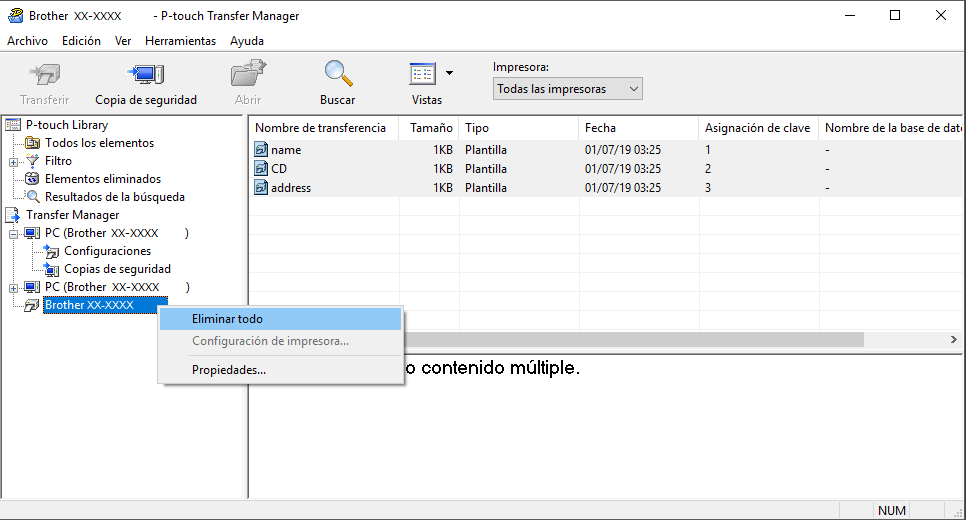The width and height of the screenshot is (966, 520).
Task: Select Todos los elementos in the tree
Action: (x=99, y=143)
